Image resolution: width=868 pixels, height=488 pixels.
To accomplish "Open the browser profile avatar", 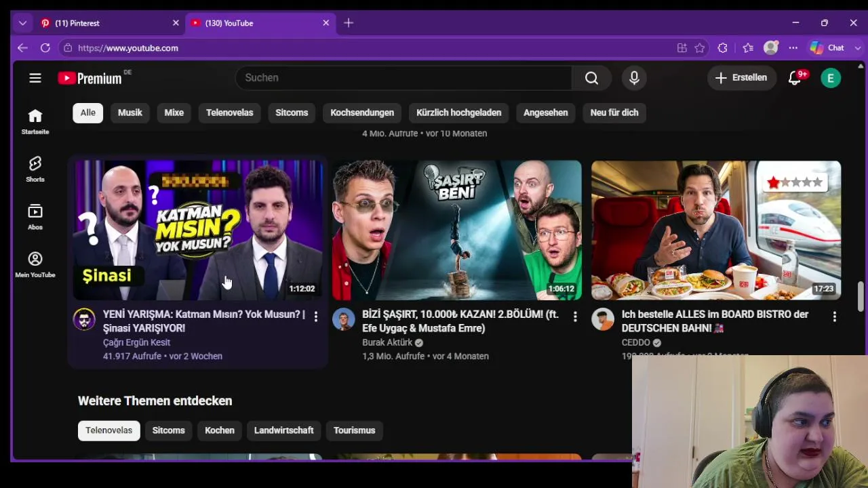I will coord(771,48).
